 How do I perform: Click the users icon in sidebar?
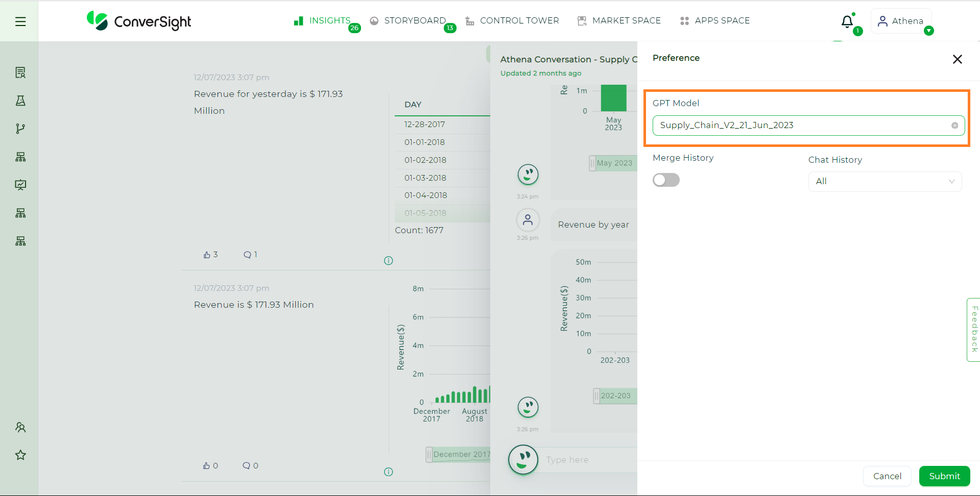(x=20, y=427)
